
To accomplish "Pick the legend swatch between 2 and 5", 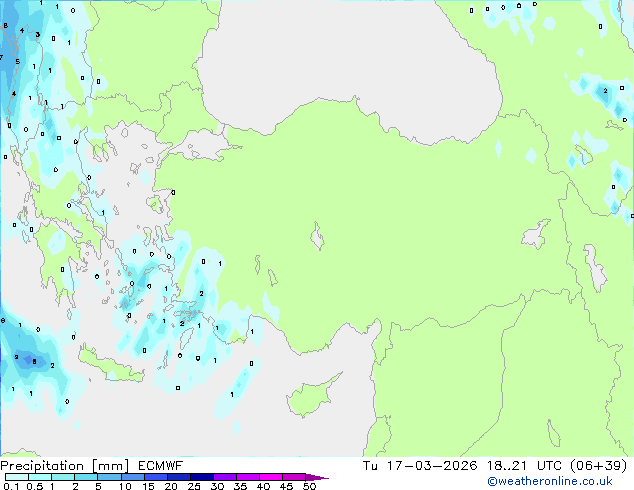I will tap(87, 477).
